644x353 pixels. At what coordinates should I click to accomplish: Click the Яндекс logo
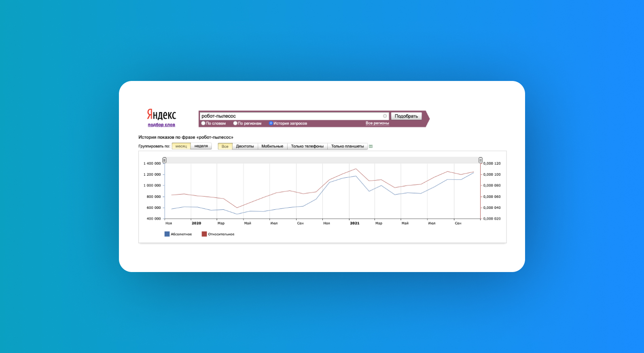click(x=161, y=115)
